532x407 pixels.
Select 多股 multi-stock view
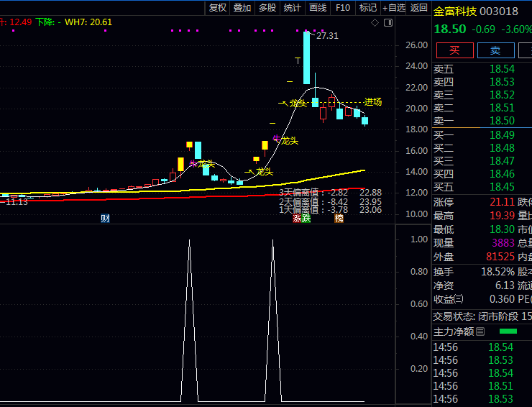(x=267, y=8)
